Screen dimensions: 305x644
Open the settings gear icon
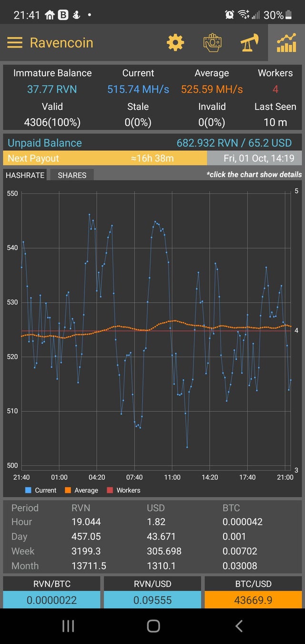coord(175,43)
